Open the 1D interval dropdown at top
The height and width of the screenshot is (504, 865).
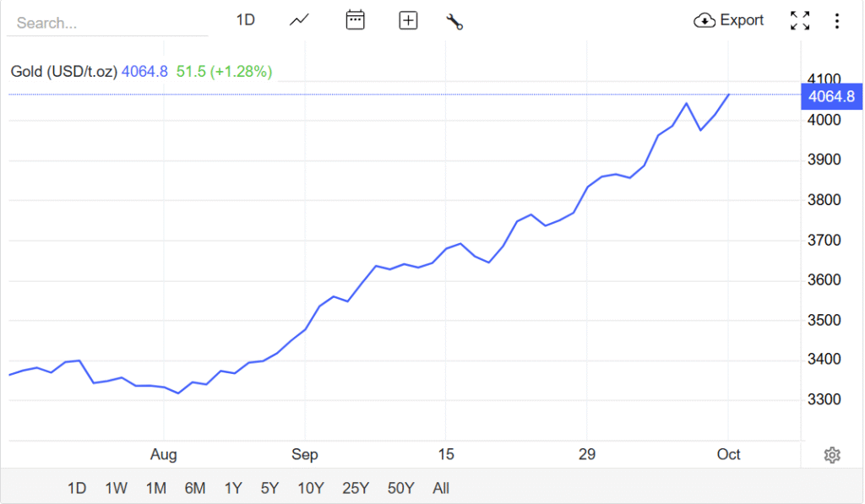(x=245, y=20)
